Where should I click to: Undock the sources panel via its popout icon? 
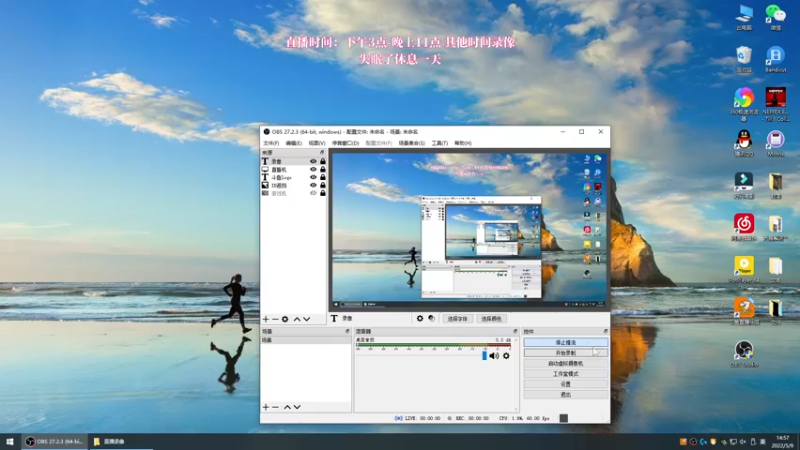(x=322, y=153)
